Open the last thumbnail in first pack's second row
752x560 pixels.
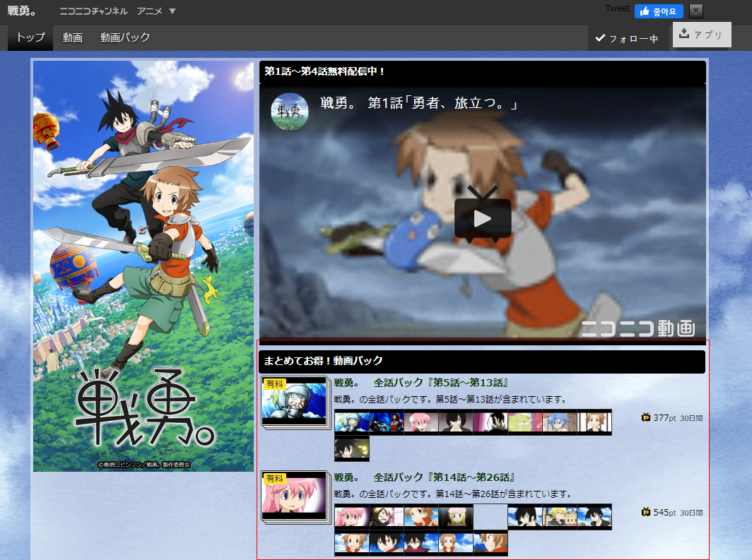click(351, 449)
